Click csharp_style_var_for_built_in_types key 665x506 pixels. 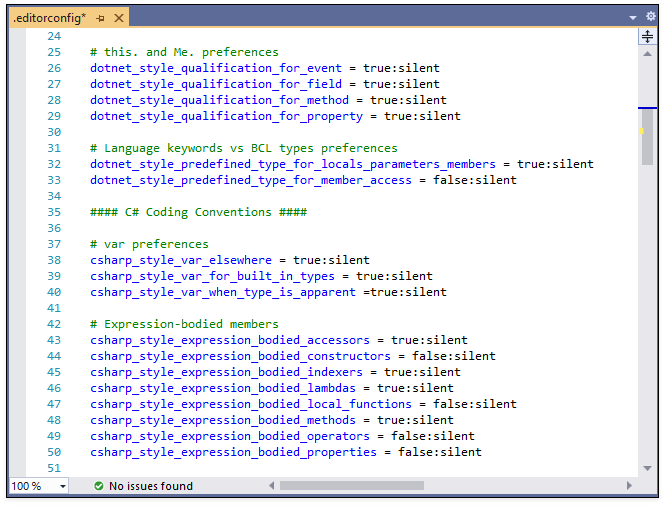[212, 277]
